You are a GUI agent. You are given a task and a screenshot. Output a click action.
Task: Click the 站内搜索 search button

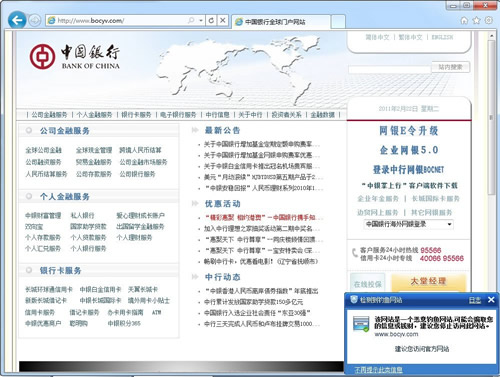click(451, 67)
